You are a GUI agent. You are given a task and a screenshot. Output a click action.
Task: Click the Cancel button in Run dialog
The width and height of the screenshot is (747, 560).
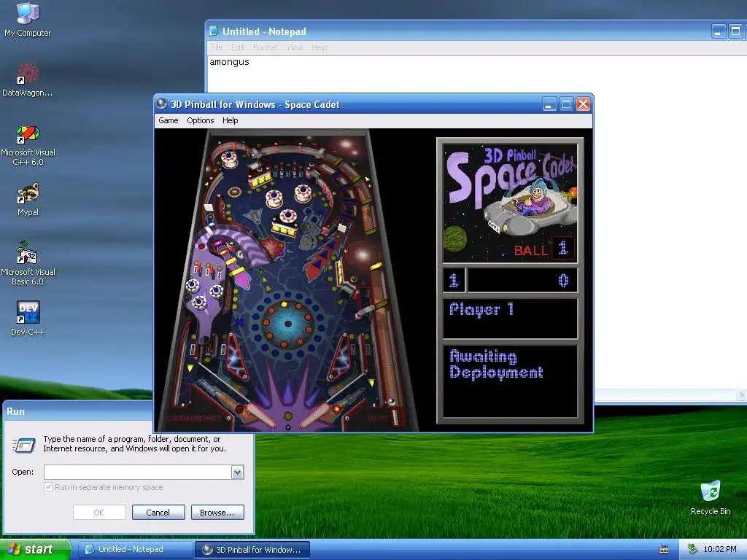pyautogui.click(x=158, y=513)
